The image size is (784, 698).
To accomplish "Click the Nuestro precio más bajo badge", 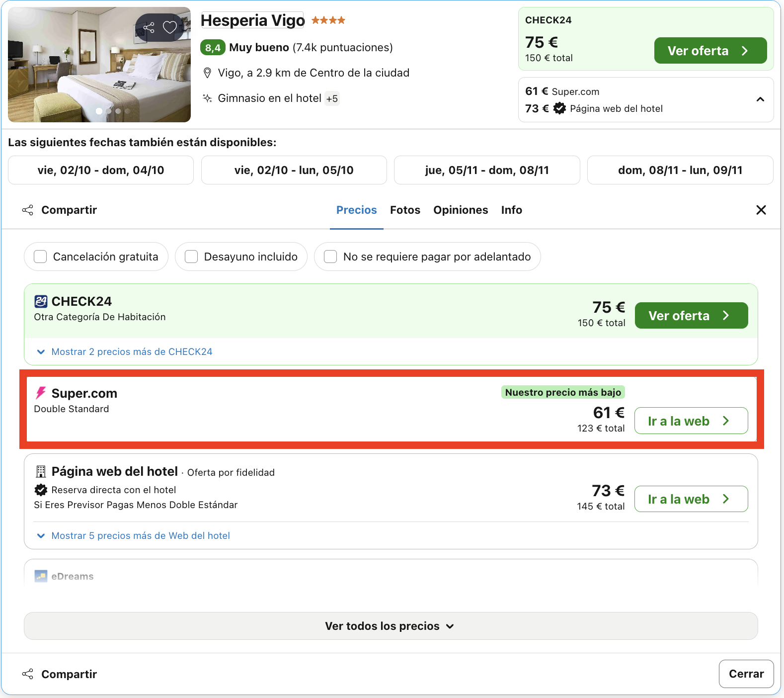I will pyautogui.click(x=563, y=392).
